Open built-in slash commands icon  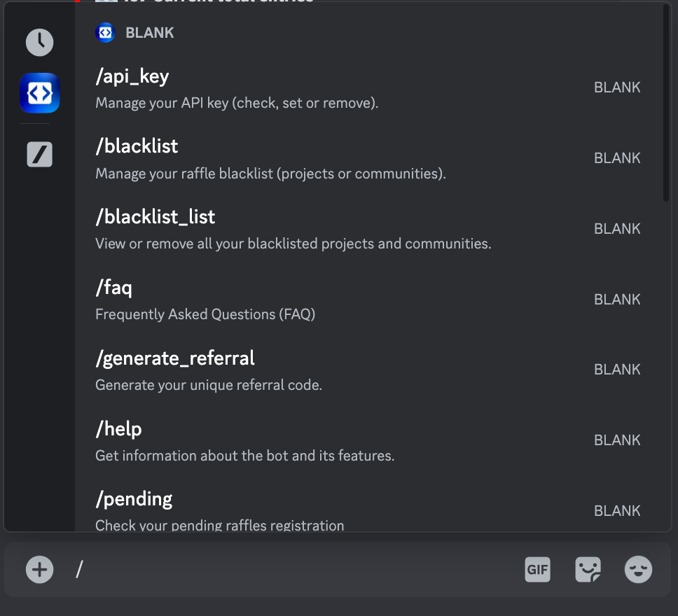[x=39, y=154]
